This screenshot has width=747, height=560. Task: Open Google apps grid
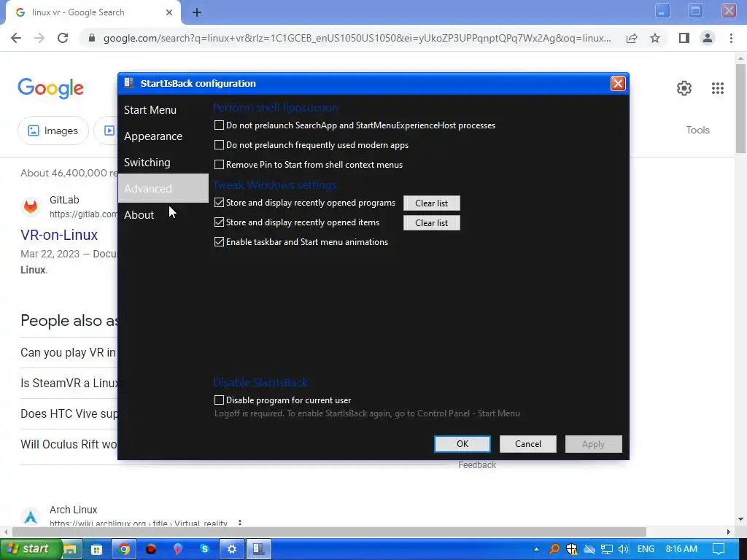pyautogui.click(x=718, y=88)
